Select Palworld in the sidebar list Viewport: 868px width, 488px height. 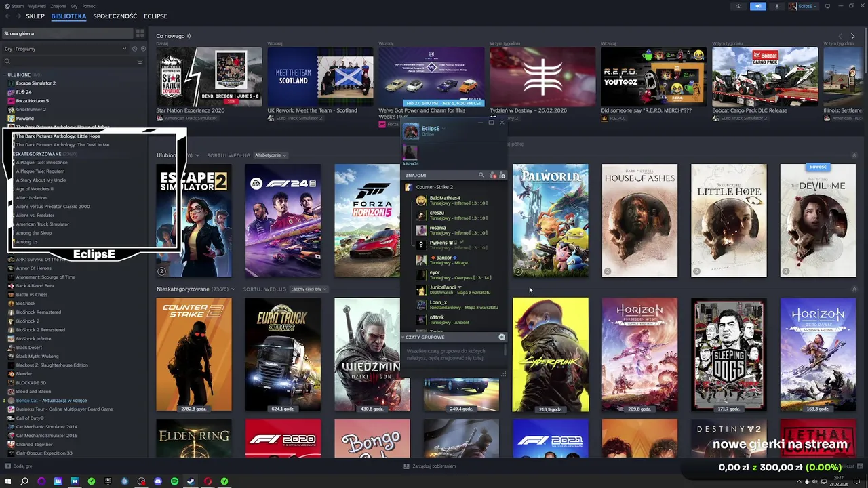point(24,119)
